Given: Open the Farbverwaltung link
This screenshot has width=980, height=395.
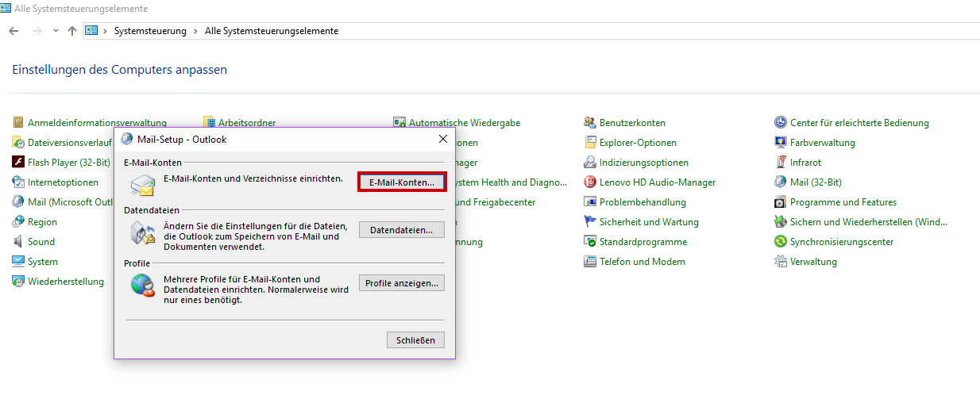Looking at the screenshot, I should coord(823,143).
